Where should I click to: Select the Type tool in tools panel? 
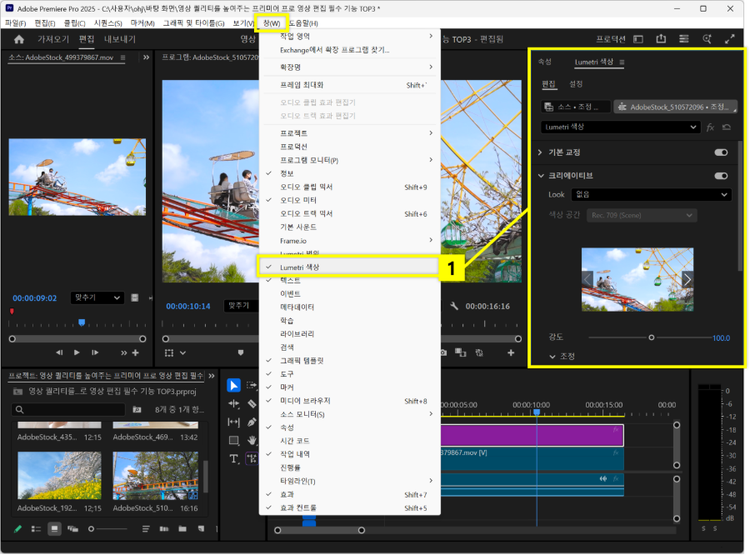pyautogui.click(x=233, y=458)
